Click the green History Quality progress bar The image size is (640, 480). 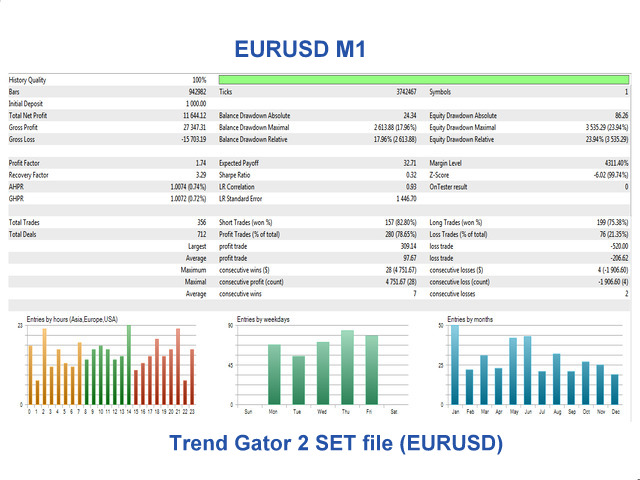424,80
